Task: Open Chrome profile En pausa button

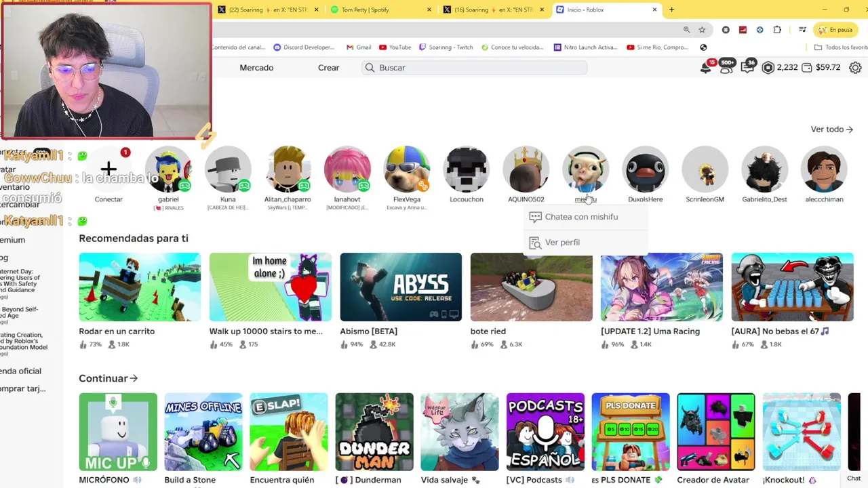Action: point(835,30)
